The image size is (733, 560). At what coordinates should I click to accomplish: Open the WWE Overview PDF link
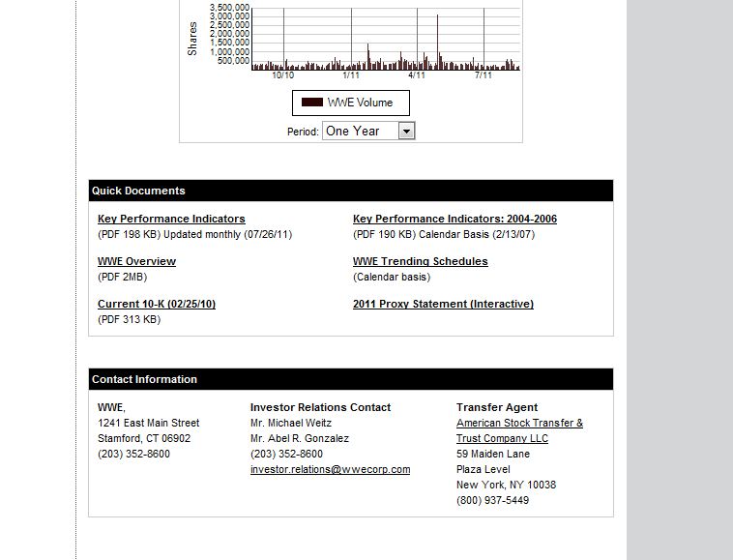pos(137,261)
